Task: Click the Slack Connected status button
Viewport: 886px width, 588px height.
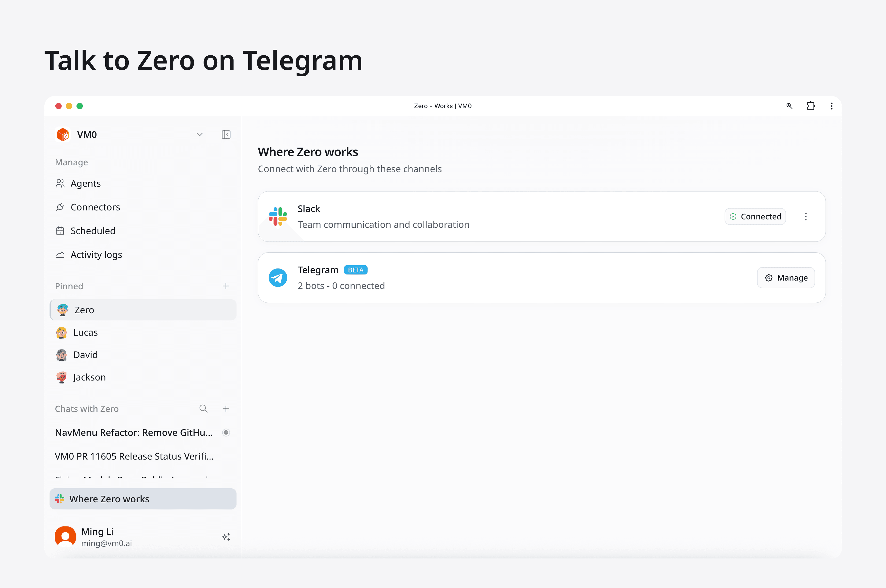Action: [755, 216]
